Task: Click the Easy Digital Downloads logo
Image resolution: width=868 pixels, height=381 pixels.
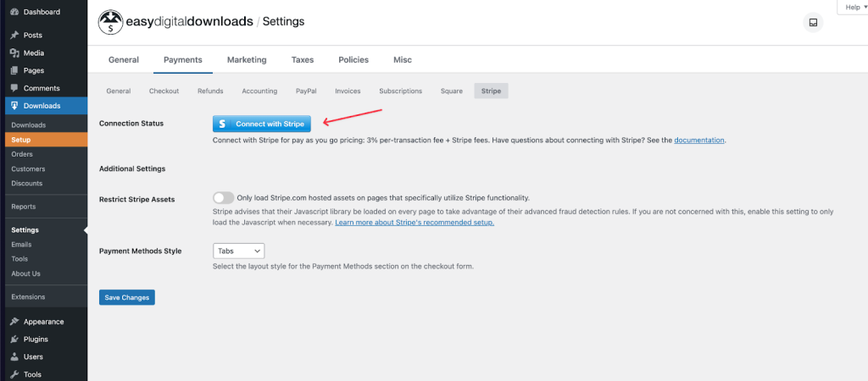Action: 110,21
